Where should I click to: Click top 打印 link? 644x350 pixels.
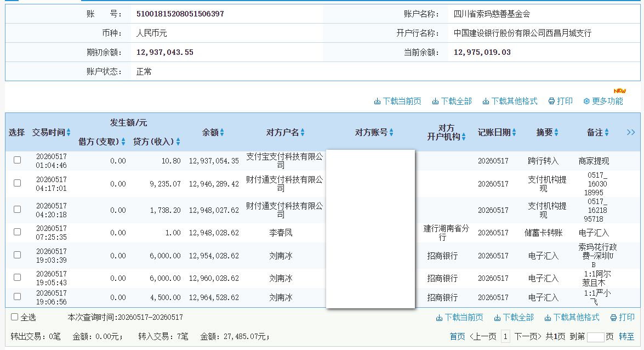(x=565, y=101)
